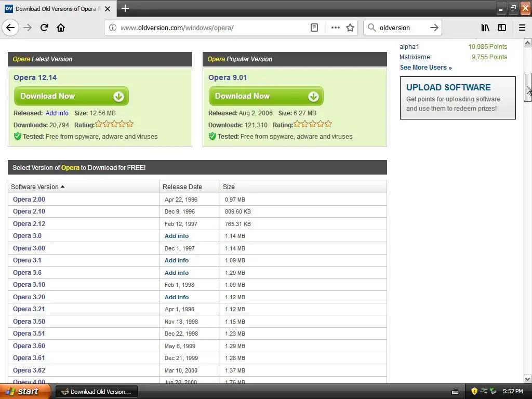The height and width of the screenshot is (399, 532).
Task: Open the Opera 9.01 title link
Action: 228,77
